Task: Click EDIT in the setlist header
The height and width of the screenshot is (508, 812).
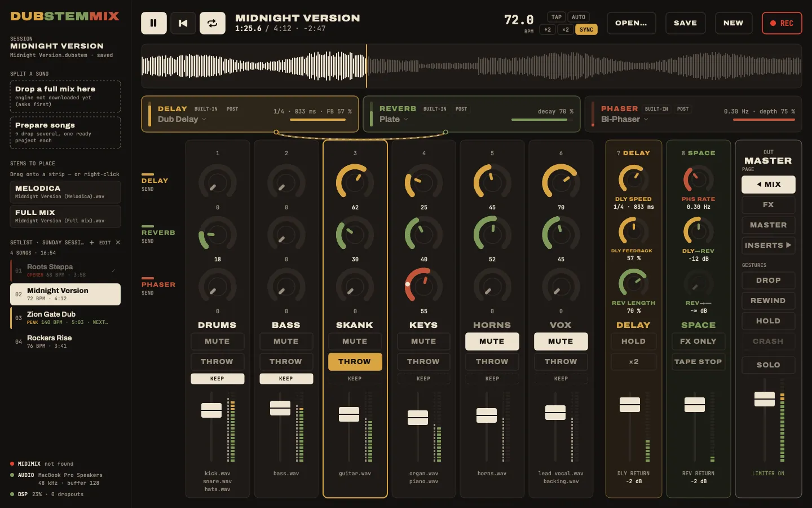Action: [105, 243]
